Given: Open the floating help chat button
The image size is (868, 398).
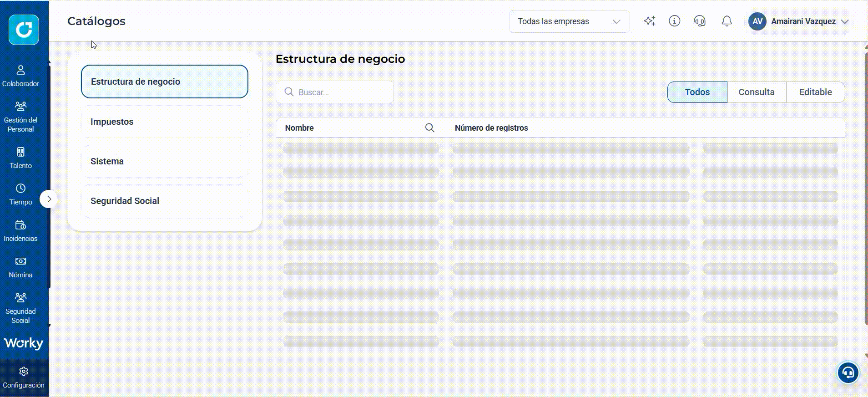Looking at the screenshot, I should (848, 373).
